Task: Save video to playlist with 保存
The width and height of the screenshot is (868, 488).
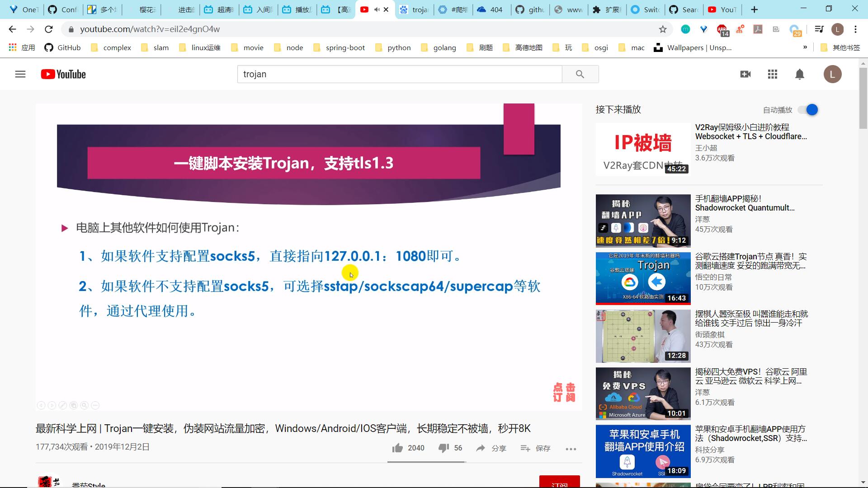Action: click(x=536, y=448)
